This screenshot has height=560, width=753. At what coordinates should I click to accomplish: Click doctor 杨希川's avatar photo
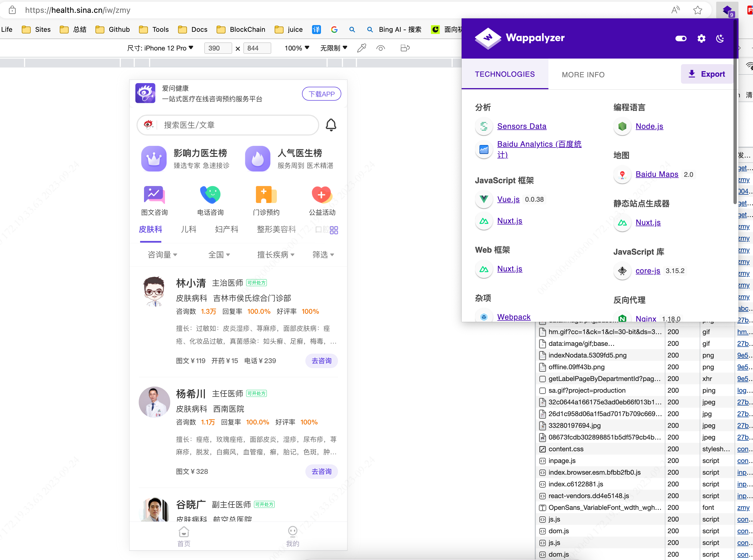coord(154,402)
